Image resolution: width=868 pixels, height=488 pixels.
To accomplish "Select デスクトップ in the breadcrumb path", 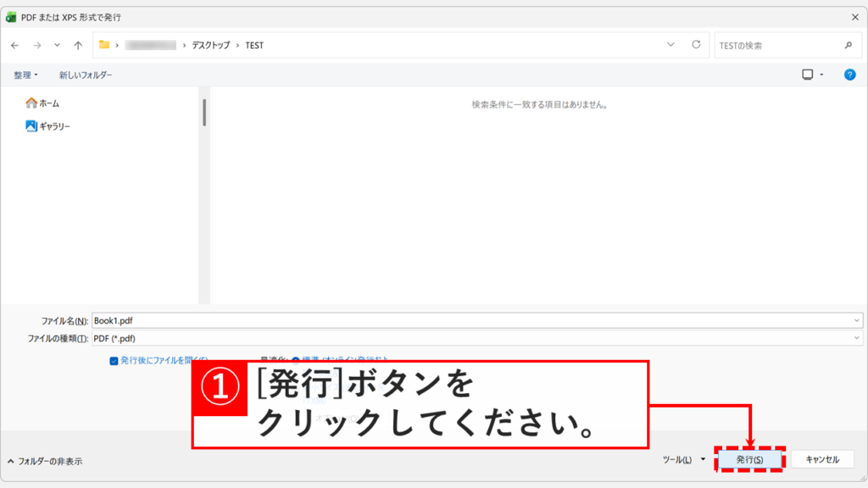I will (x=211, y=46).
